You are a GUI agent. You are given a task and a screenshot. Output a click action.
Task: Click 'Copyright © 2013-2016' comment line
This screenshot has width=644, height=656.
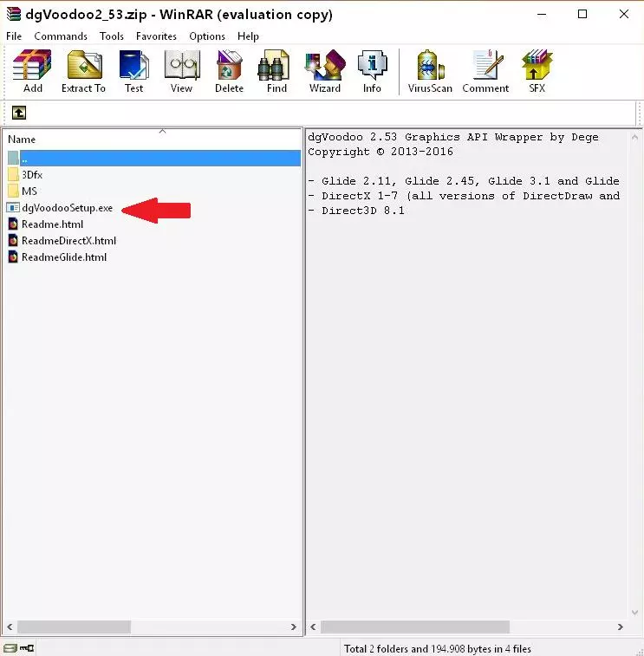(x=381, y=152)
